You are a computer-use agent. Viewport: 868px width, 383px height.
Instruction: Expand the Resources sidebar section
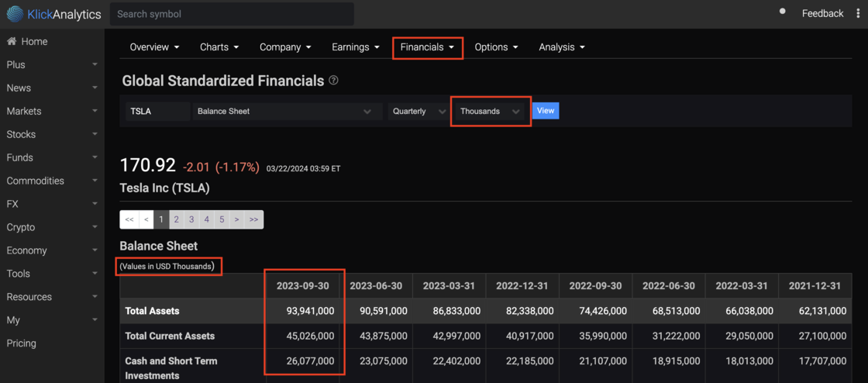(52, 297)
